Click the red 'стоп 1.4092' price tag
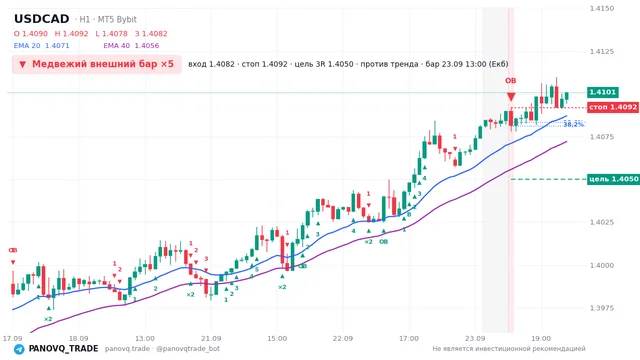640x360 pixels. tap(613, 107)
